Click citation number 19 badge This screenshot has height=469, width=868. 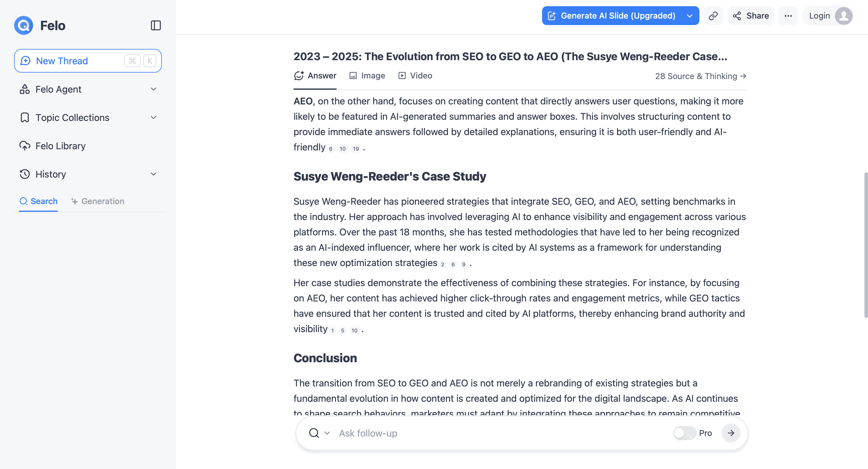pyautogui.click(x=356, y=149)
